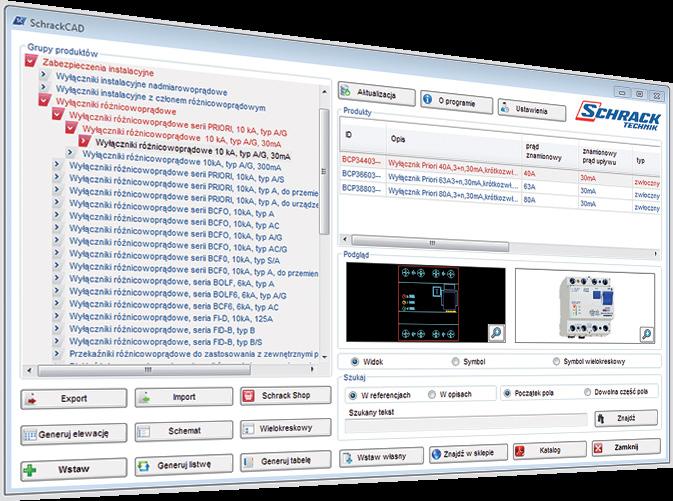Image resolution: width=673 pixels, height=501 pixels.
Task: Click the Zamknij button
Action: pos(626,447)
